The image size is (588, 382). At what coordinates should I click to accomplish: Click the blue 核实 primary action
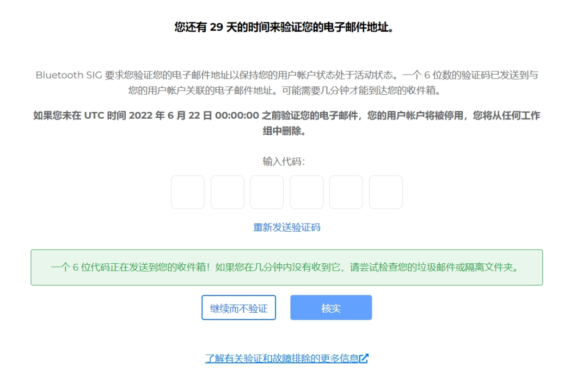[x=331, y=307]
